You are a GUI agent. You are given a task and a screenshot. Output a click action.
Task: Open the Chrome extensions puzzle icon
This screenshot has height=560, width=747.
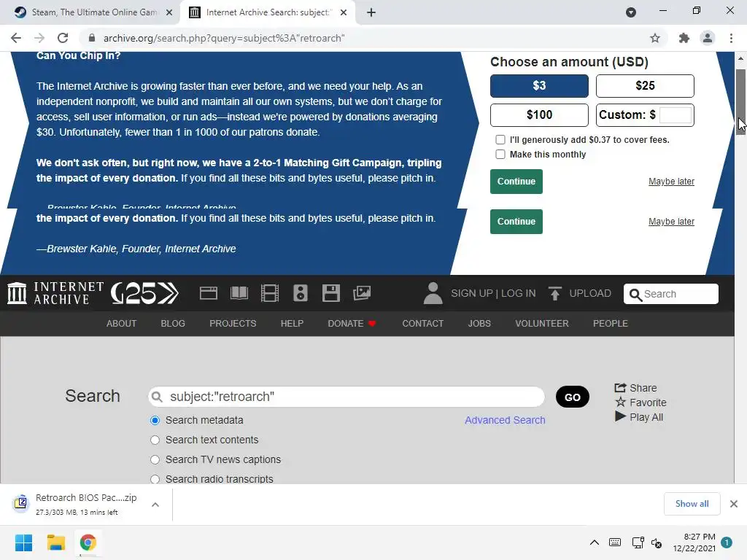684,38
